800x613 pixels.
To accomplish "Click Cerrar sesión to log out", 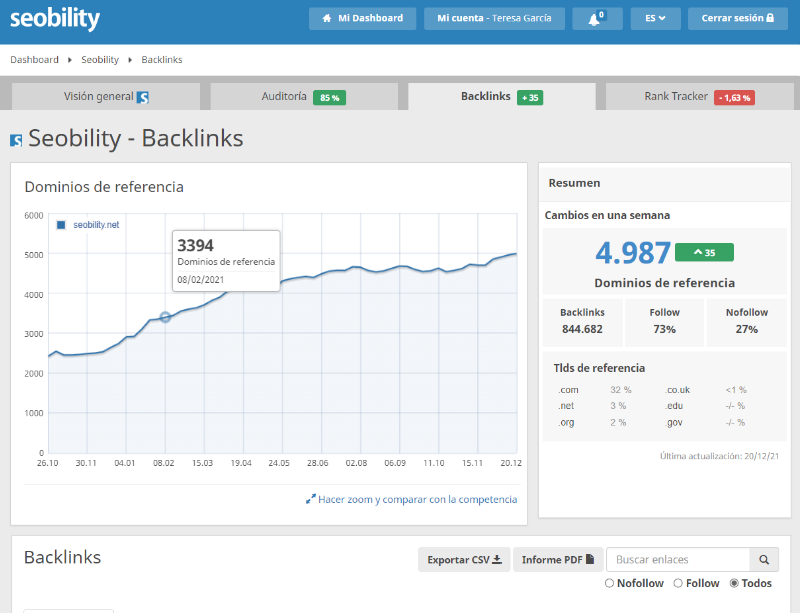I will point(738,19).
